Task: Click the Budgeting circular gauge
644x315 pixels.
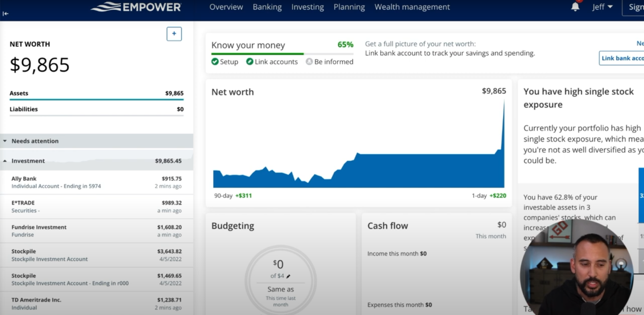Action: pyautogui.click(x=280, y=281)
